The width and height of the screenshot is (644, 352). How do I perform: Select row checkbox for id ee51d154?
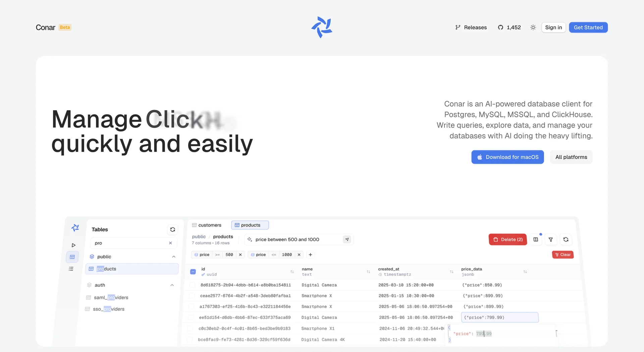(191, 317)
